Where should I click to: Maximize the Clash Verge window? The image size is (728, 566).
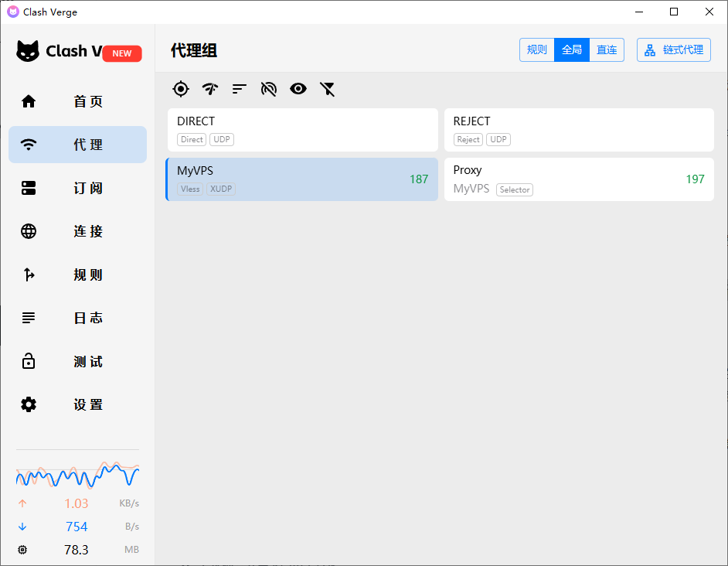tap(674, 12)
